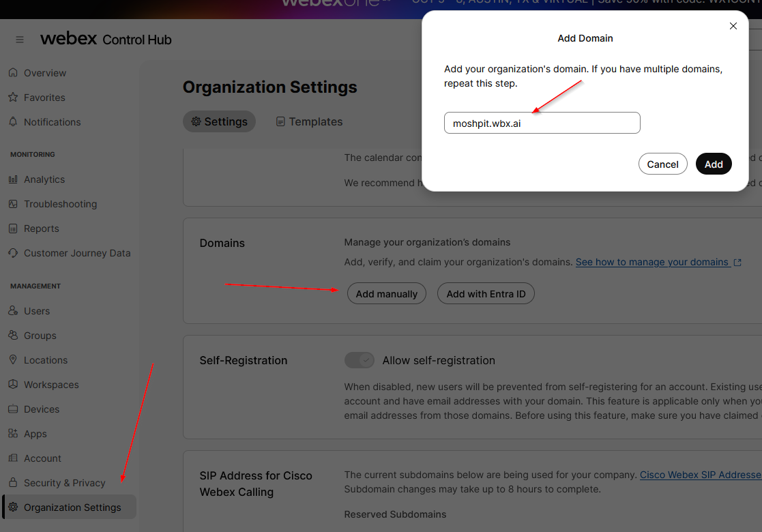The width and height of the screenshot is (762, 532).
Task: Click the Analytics chart icon
Action: click(x=13, y=179)
